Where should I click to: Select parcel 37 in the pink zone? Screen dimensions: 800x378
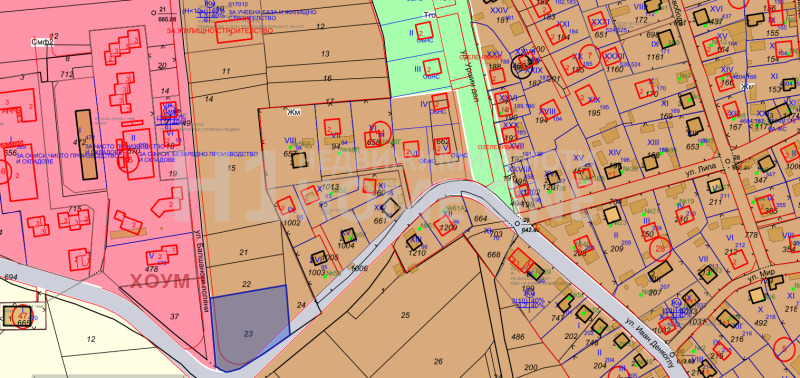coord(174,317)
